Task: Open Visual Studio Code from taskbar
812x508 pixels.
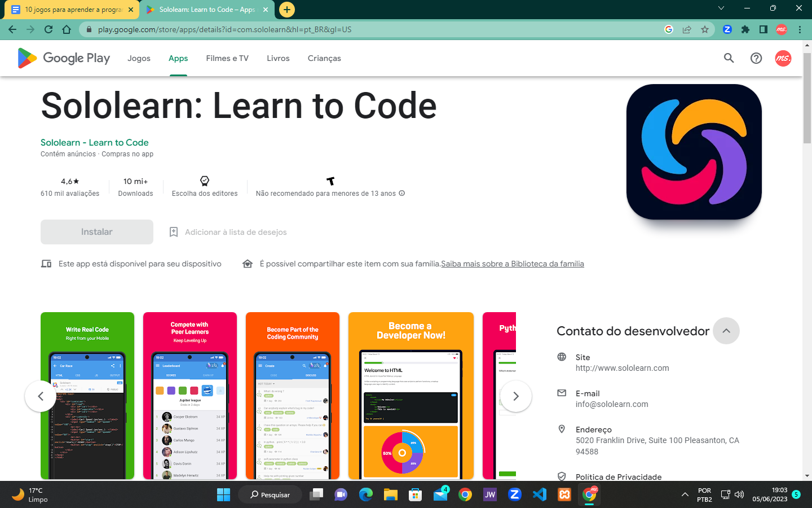Action: [x=540, y=495]
